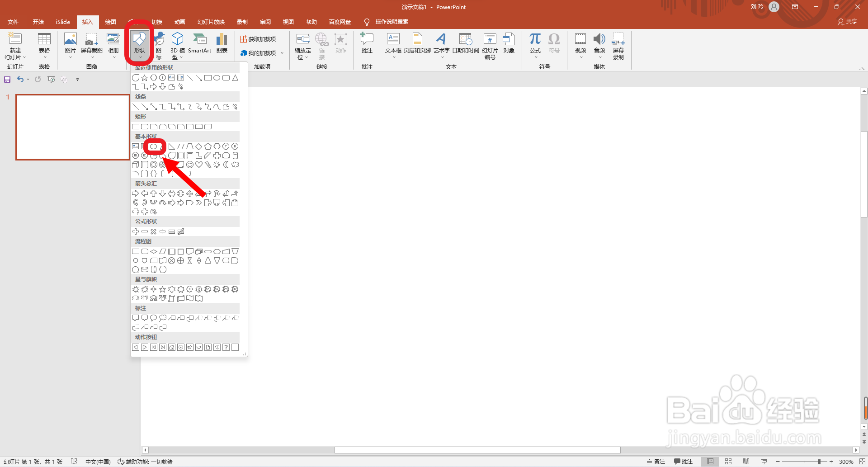Select slide 1 thumbnail
This screenshot has width=868, height=467.
(73, 127)
